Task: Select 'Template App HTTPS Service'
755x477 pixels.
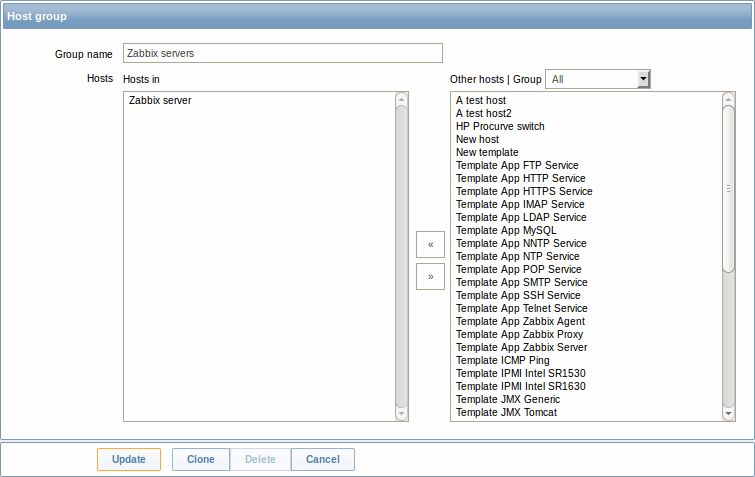Action: (524, 191)
